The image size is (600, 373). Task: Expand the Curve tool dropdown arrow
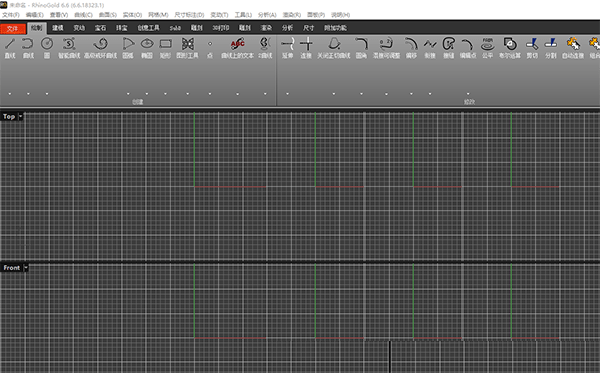click(x=28, y=94)
